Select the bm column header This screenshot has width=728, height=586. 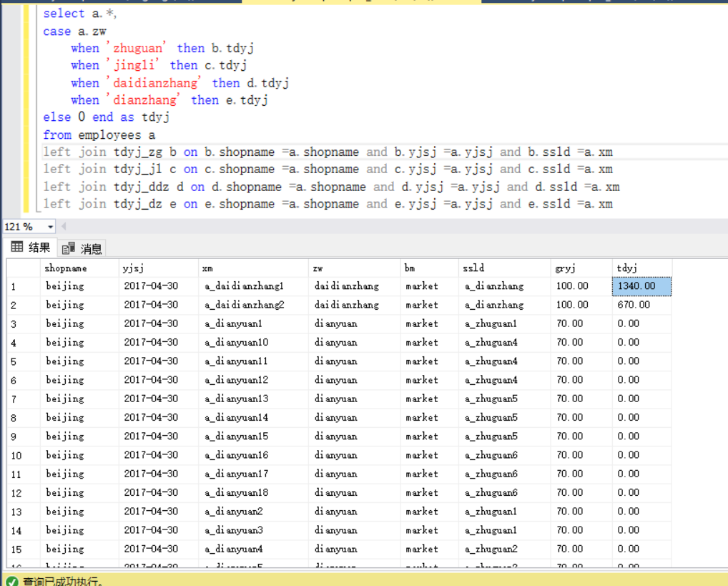tap(430, 268)
